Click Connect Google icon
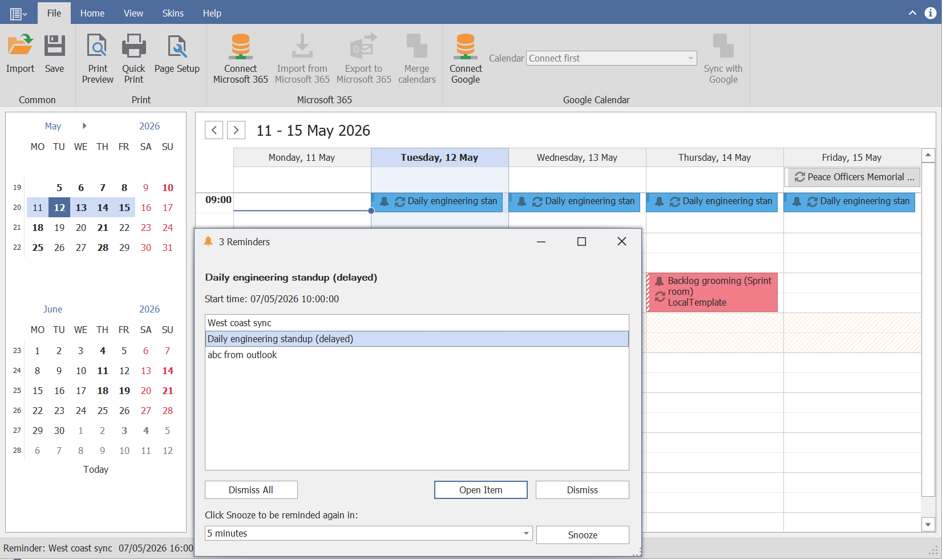This screenshot has height=560, width=942. 466,46
